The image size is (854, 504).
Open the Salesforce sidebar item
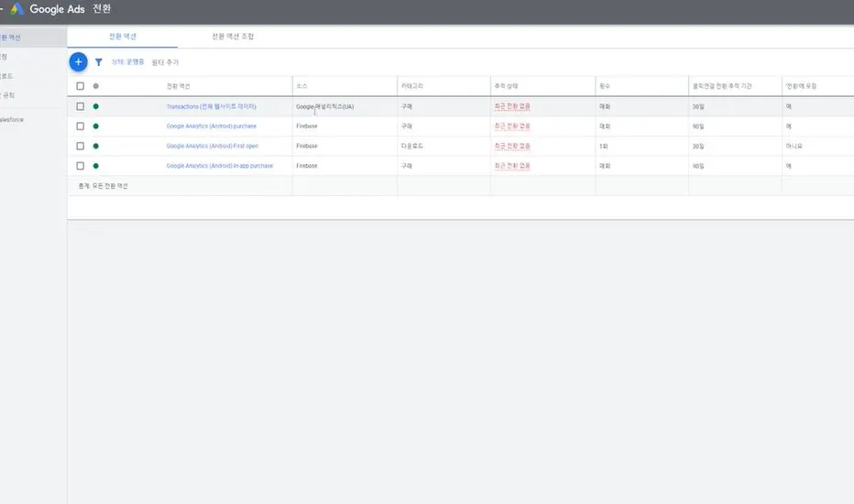click(12, 120)
